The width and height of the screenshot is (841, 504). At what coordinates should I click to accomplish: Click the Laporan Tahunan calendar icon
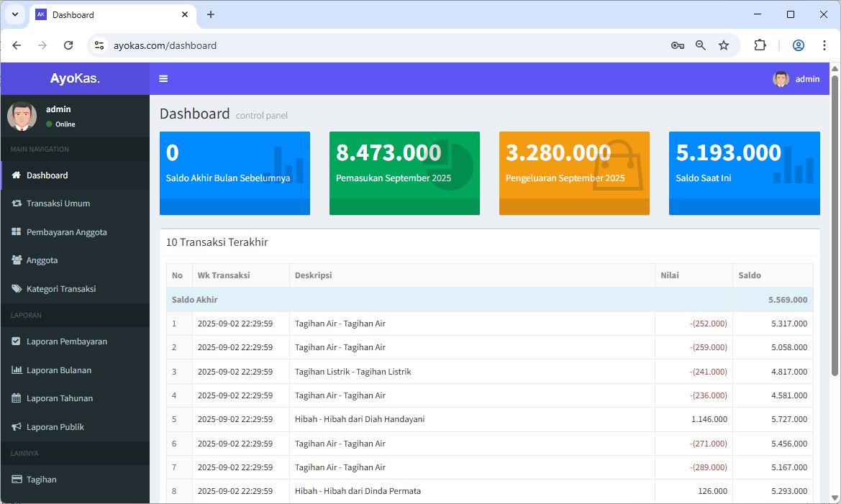pyautogui.click(x=17, y=398)
